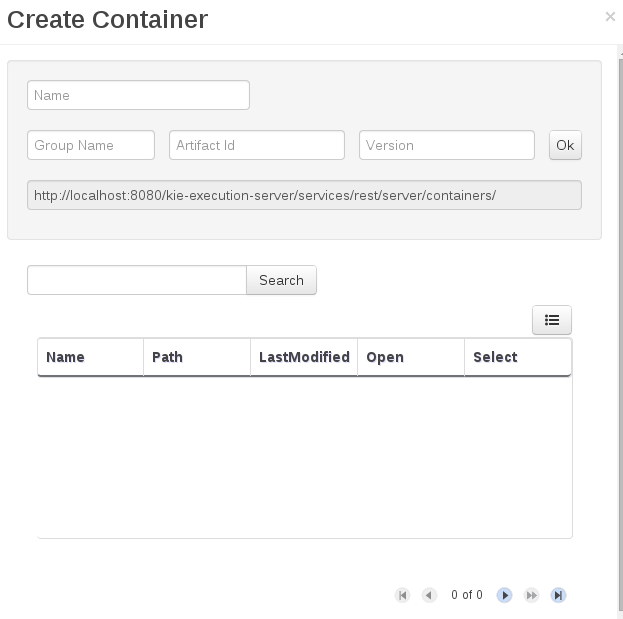Select the server containers URL field
Image resolution: width=623 pixels, height=619 pixels.
(304, 195)
